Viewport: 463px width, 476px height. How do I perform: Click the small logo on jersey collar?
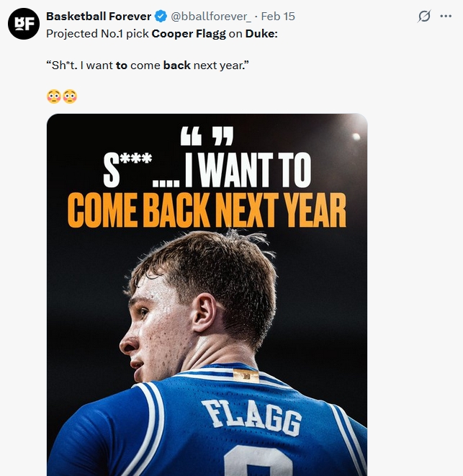246,374
